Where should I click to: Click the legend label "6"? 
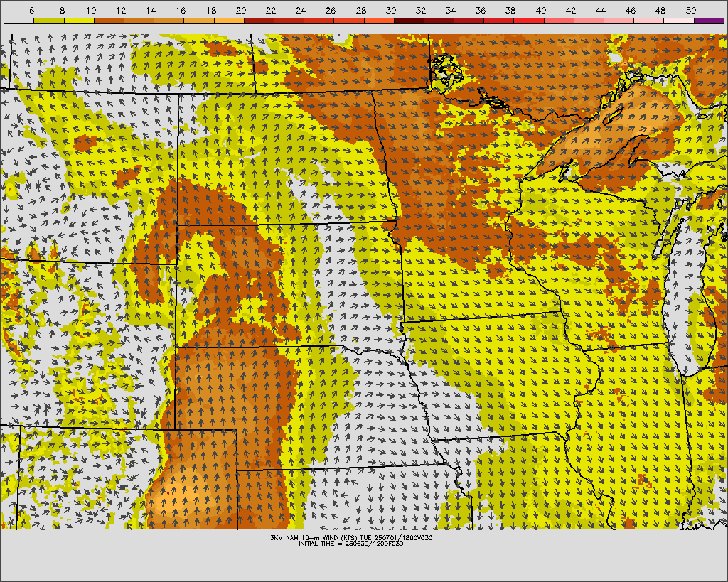click(31, 10)
